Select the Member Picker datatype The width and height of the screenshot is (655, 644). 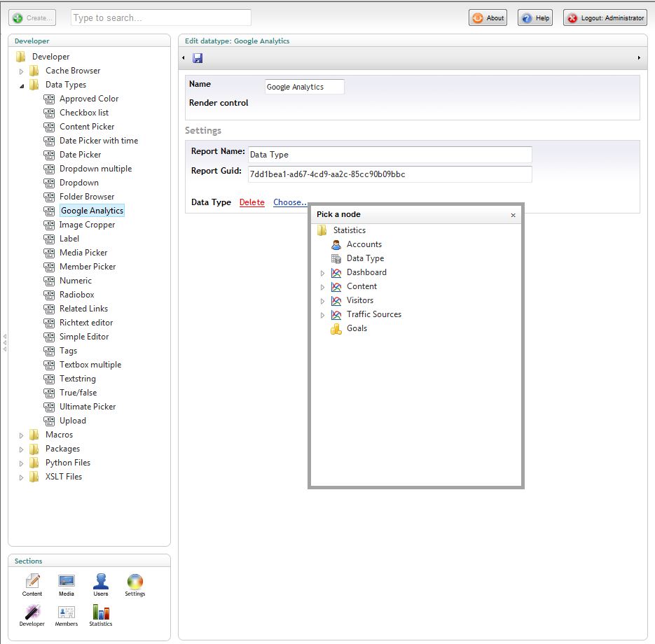(88, 267)
